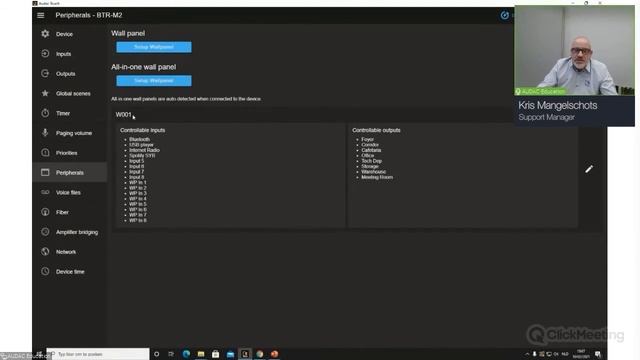This screenshot has height=360, width=640.
Task: Click the Warehouse output entry
Action: coord(373,172)
